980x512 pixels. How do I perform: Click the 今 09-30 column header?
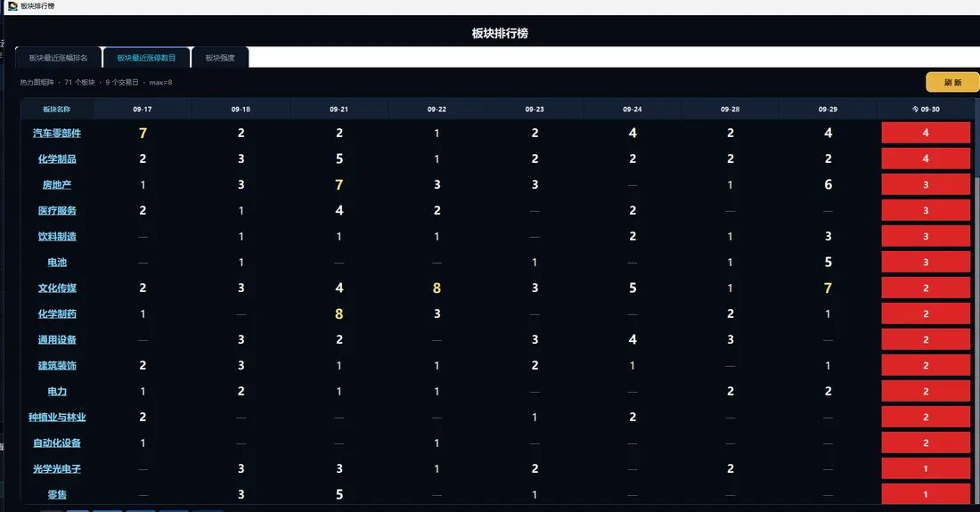926,110
